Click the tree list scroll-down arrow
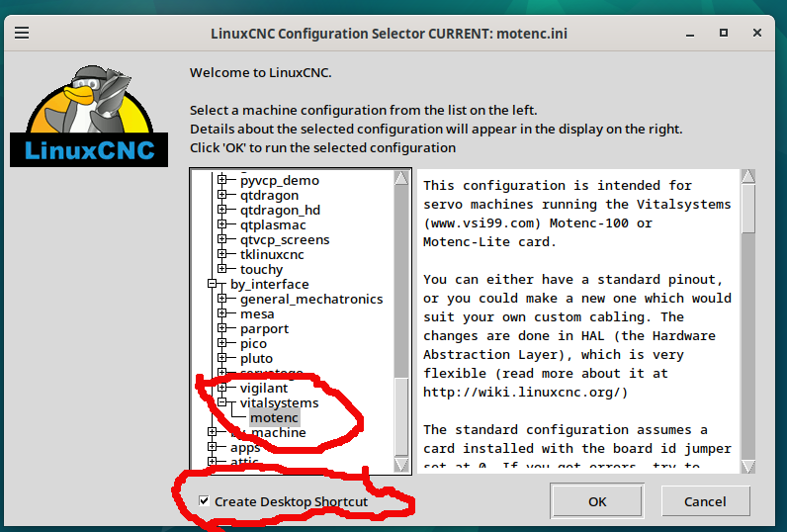 [x=401, y=465]
